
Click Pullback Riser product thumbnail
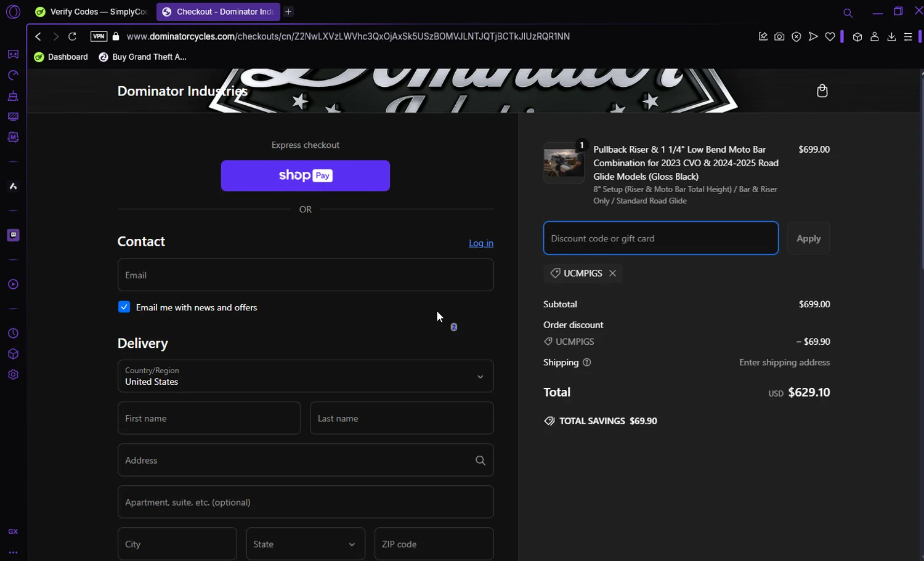click(564, 163)
